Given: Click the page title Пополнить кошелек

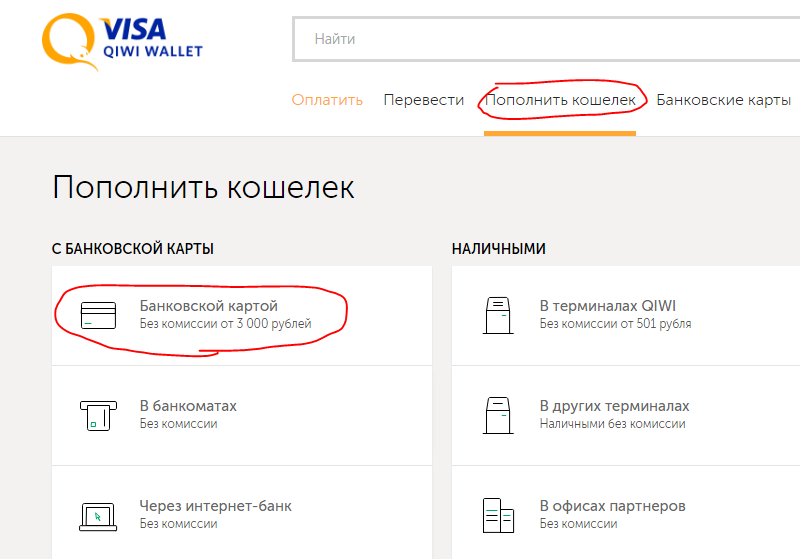Looking at the screenshot, I should (203, 187).
